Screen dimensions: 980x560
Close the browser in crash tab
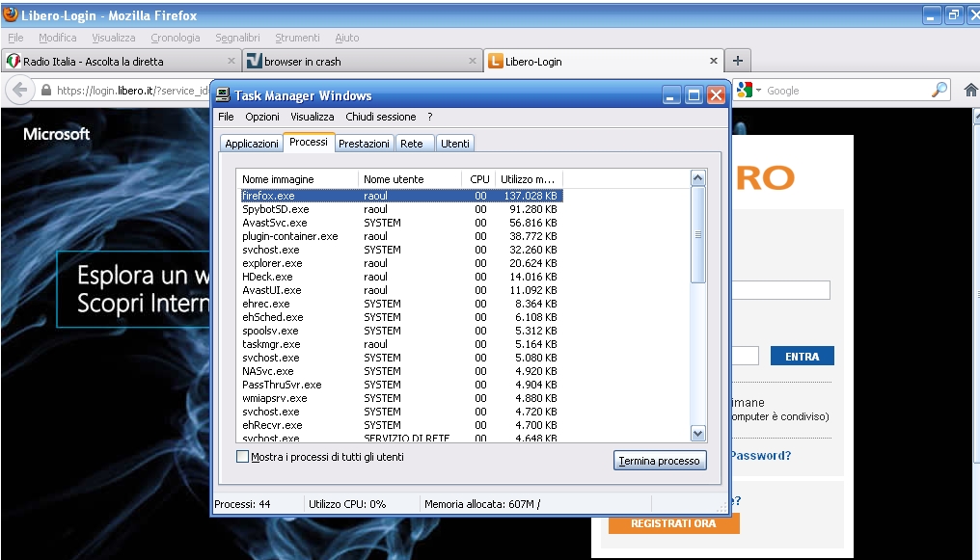[473, 62]
